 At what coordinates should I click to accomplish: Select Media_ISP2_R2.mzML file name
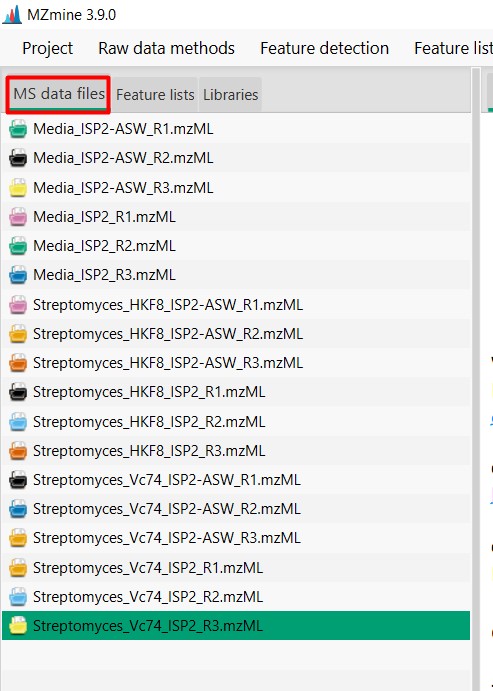point(104,246)
